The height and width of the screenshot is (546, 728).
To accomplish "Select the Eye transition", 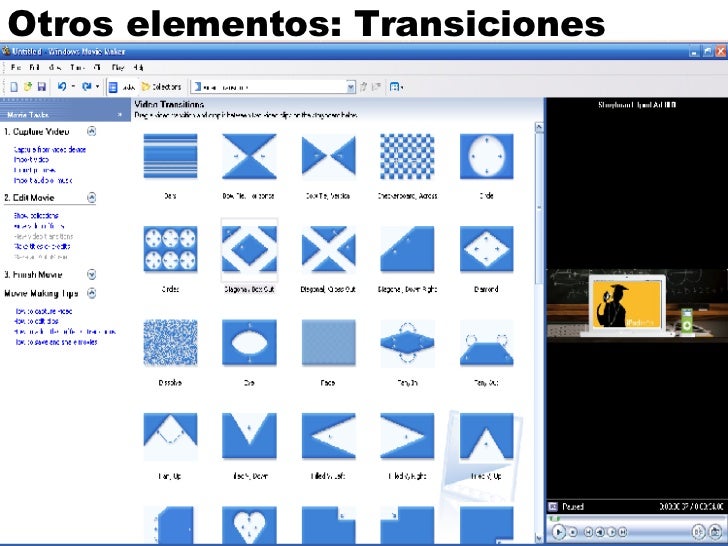I will (x=249, y=343).
